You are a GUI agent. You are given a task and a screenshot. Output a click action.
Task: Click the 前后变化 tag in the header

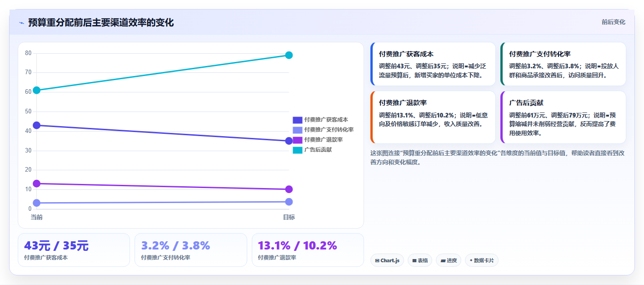(x=613, y=22)
